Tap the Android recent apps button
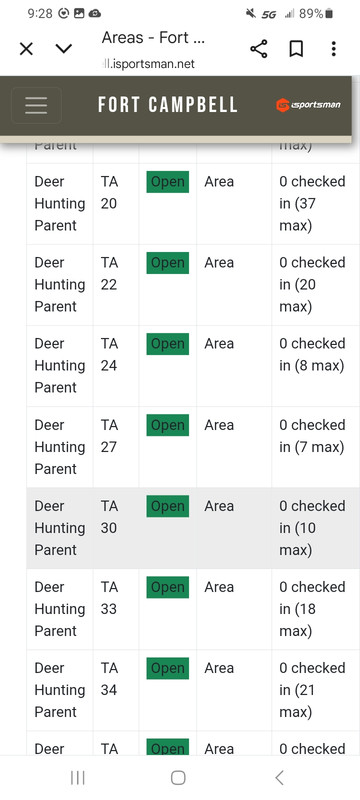This screenshot has width=360, height=800. (78, 778)
